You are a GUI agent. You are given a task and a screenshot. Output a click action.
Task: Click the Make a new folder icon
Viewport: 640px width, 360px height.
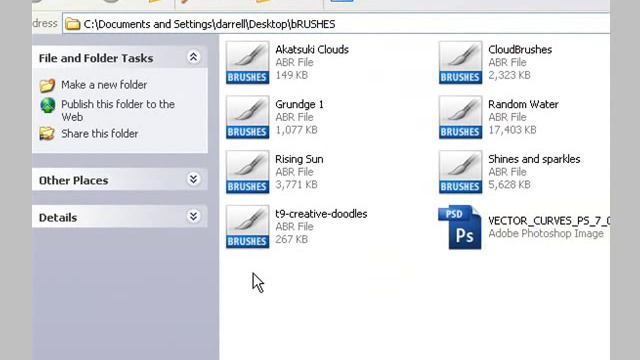47,85
